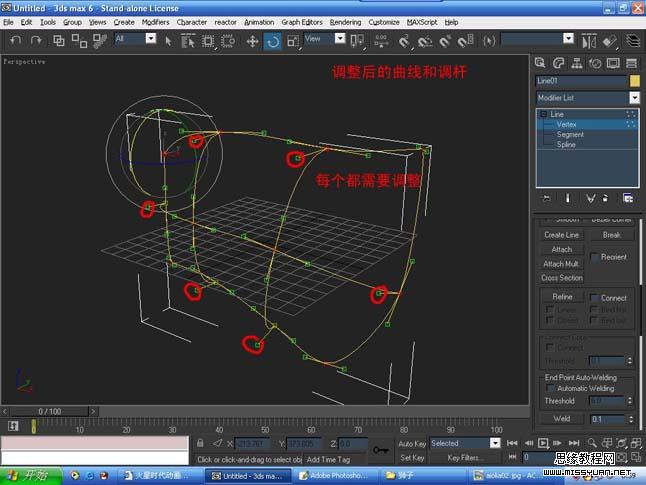Click Configure Modifier Sets icon
This screenshot has height=485, width=646.
627,199
